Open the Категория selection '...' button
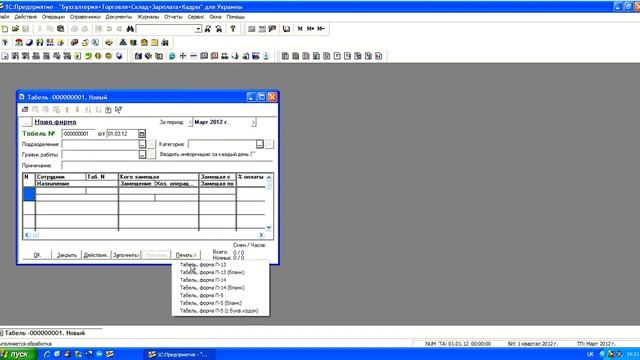Screen dimensions: 640x360 (260, 144)
